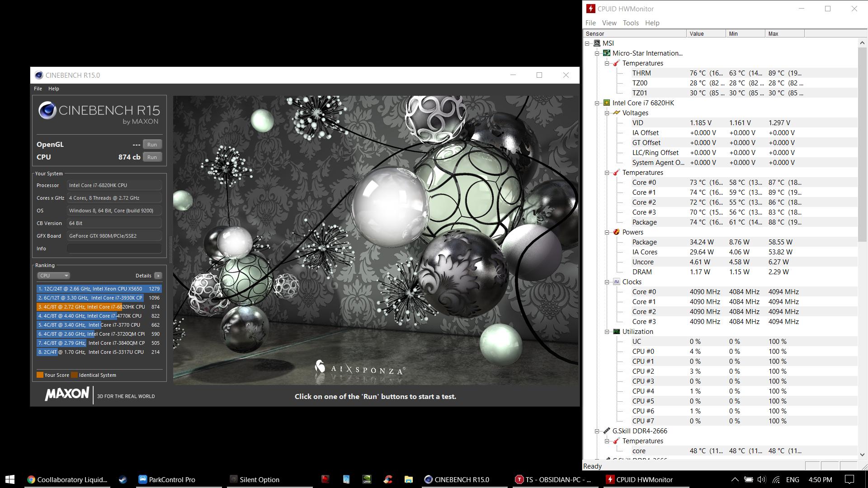The width and height of the screenshot is (868, 488).
Task: Click the Value column header
Action: [x=706, y=34]
